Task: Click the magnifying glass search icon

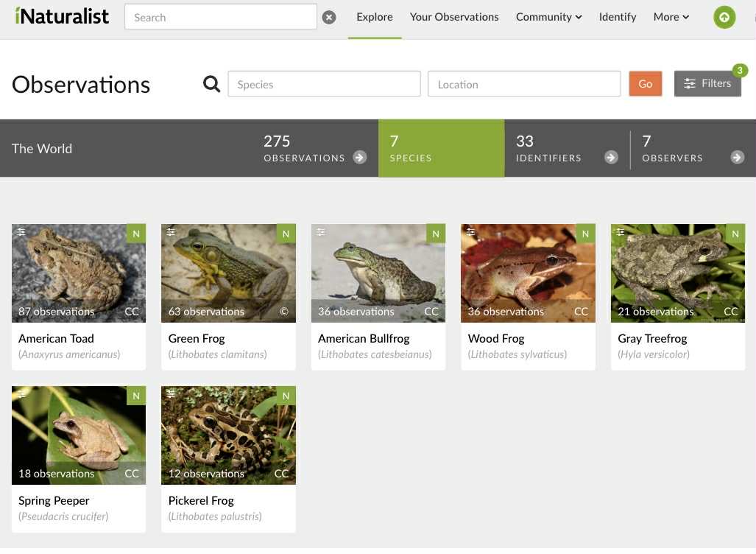Action: coord(211,84)
